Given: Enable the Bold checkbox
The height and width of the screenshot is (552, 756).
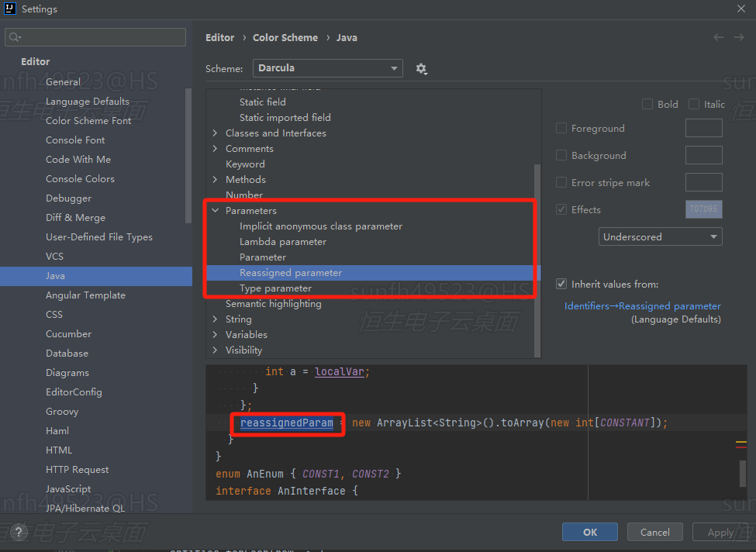Looking at the screenshot, I should pos(647,104).
